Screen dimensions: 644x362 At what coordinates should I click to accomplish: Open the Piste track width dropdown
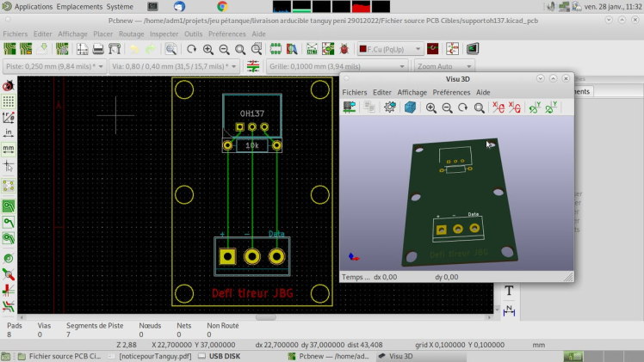click(55, 66)
